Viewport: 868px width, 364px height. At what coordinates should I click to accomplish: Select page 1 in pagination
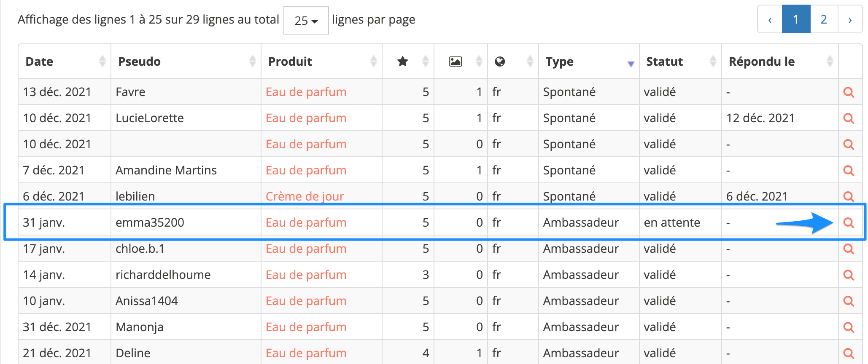tap(796, 19)
